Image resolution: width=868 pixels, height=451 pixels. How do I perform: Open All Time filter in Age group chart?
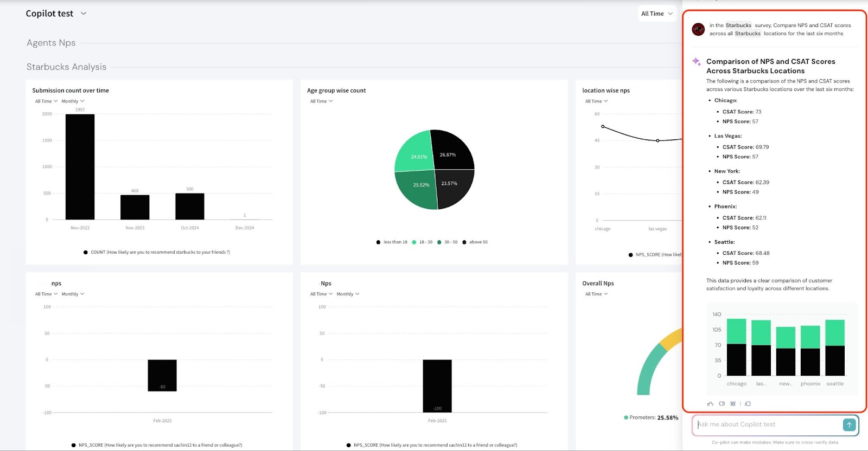click(x=321, y=101)
